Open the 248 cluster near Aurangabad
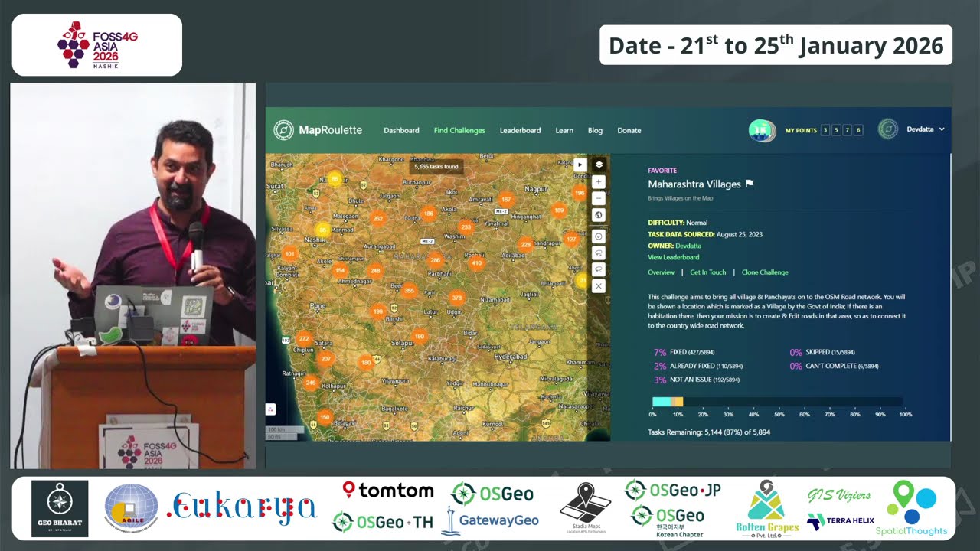The width and height of the screenshot is (980, 551). pyautogui.click(x=375, y=270)
